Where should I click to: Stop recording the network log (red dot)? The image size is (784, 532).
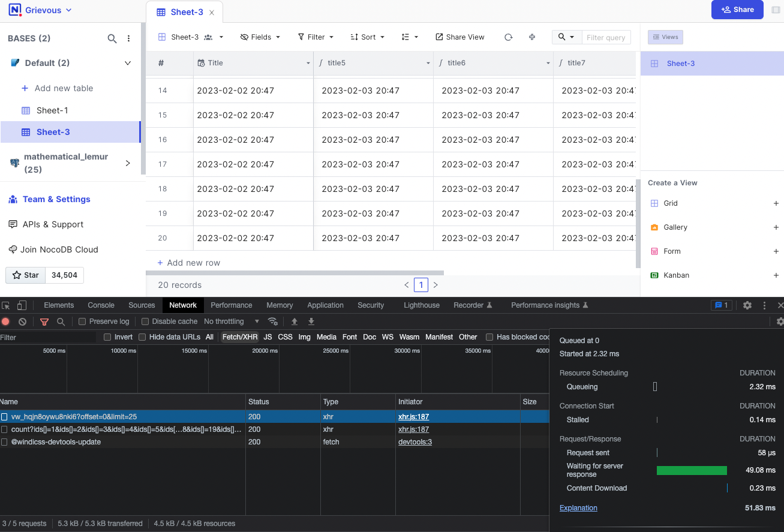click(5, 321)
